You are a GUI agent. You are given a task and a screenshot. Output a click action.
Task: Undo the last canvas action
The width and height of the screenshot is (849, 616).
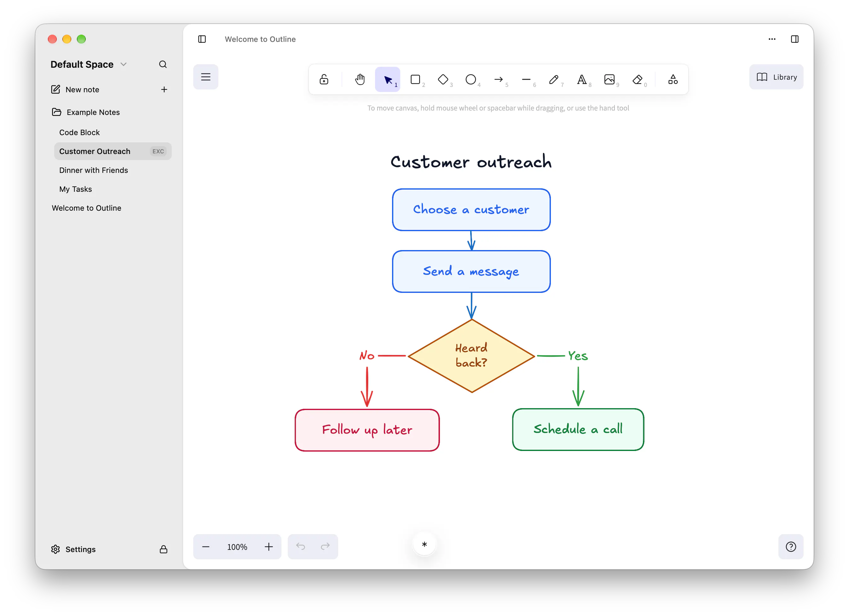pos(300,547)
